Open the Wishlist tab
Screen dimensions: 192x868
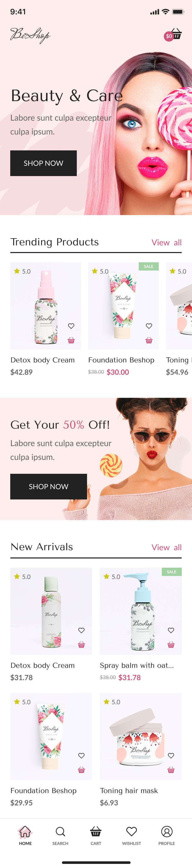pyautogui.click(x=132, y=835)
